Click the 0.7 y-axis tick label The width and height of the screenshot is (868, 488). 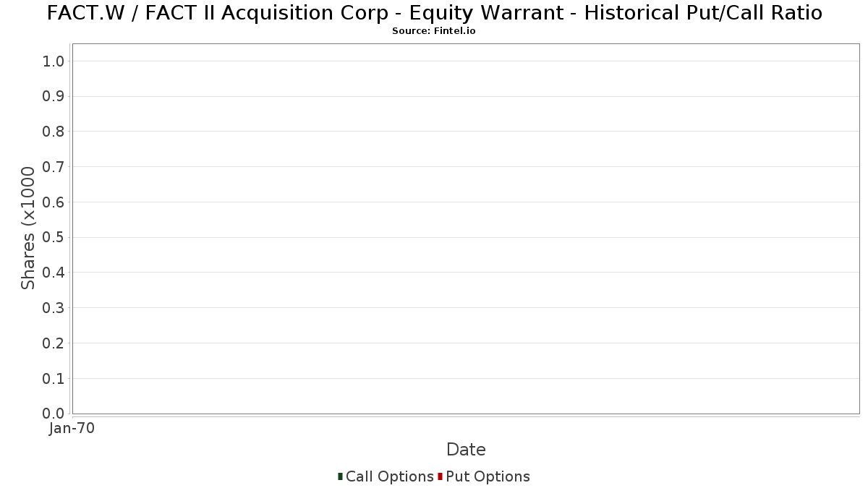(54, 167)
